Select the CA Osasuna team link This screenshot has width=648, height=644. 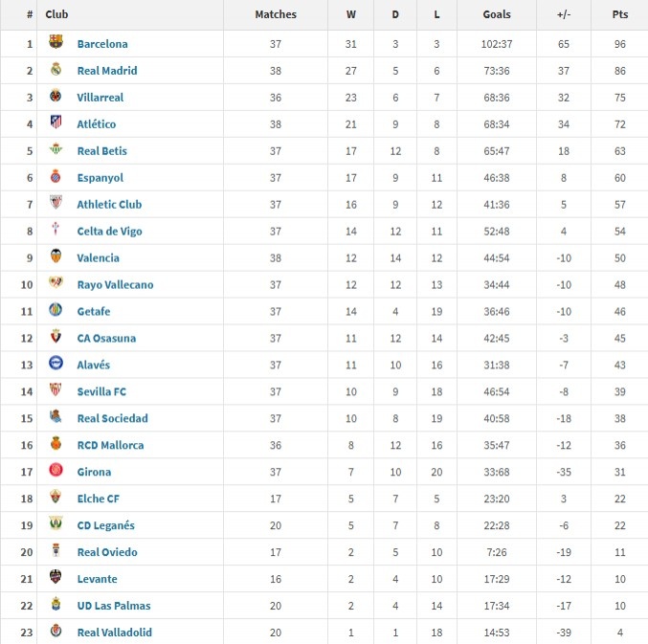[106, 339]
